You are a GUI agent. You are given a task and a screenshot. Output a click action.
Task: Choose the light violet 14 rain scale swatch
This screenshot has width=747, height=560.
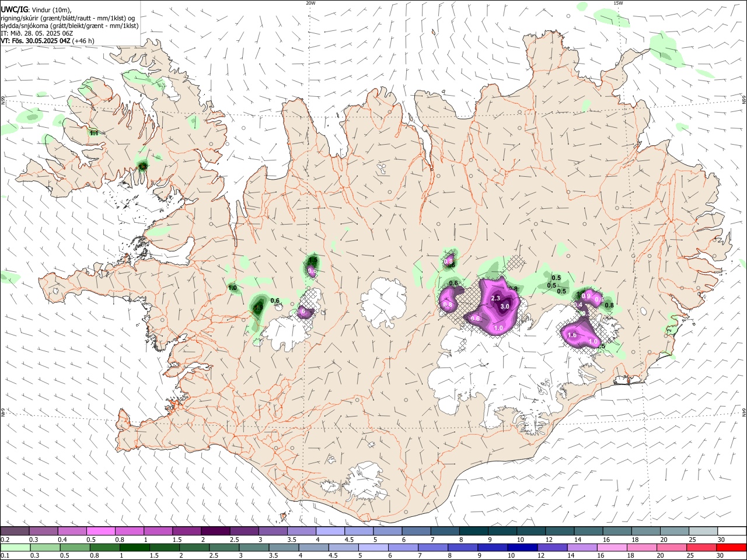(x=582, y=547)
